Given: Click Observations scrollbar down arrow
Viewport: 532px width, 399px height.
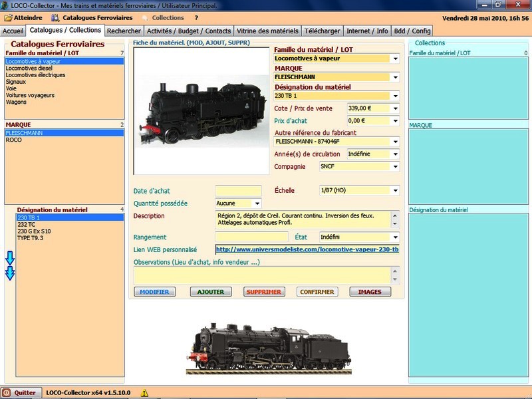Looking at the screenshot, I should [395, 279].
